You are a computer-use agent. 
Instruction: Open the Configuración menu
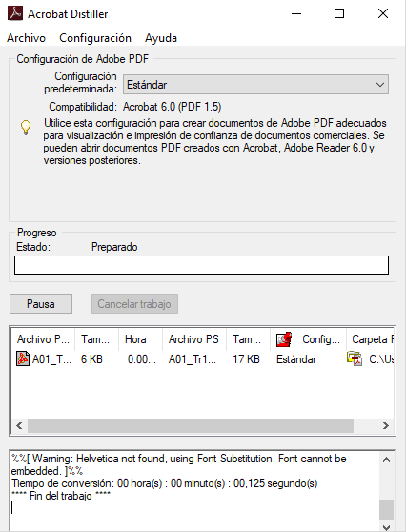pyautogui.click(x=95, y=38)
